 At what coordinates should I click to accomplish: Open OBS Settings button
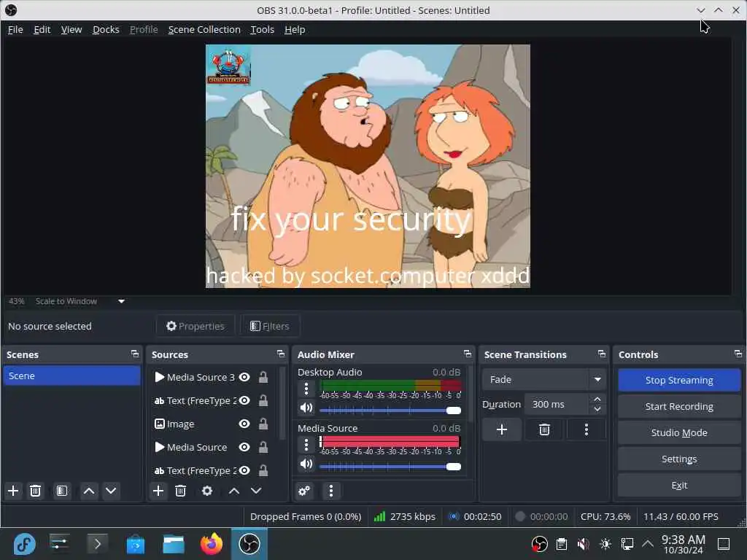[x=679, y=459]
